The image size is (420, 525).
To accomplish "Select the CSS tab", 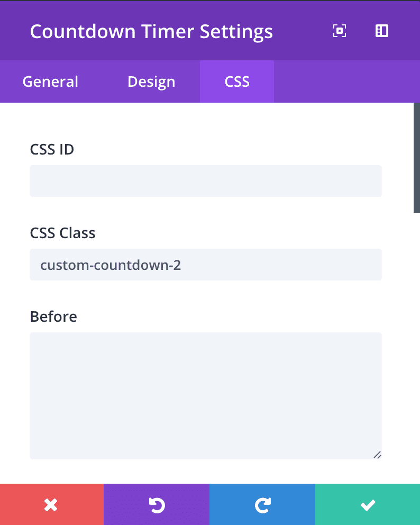I will click(236, 82).
